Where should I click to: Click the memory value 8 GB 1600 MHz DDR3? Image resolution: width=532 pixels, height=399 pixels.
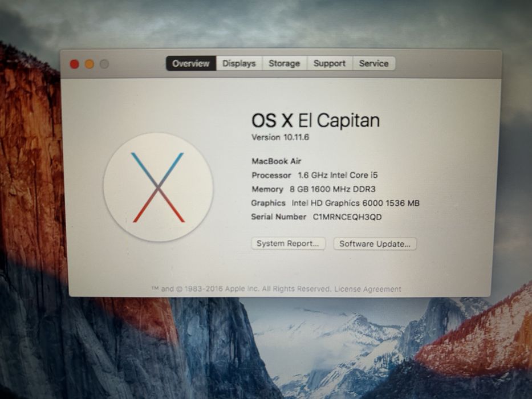click(332, 189)
